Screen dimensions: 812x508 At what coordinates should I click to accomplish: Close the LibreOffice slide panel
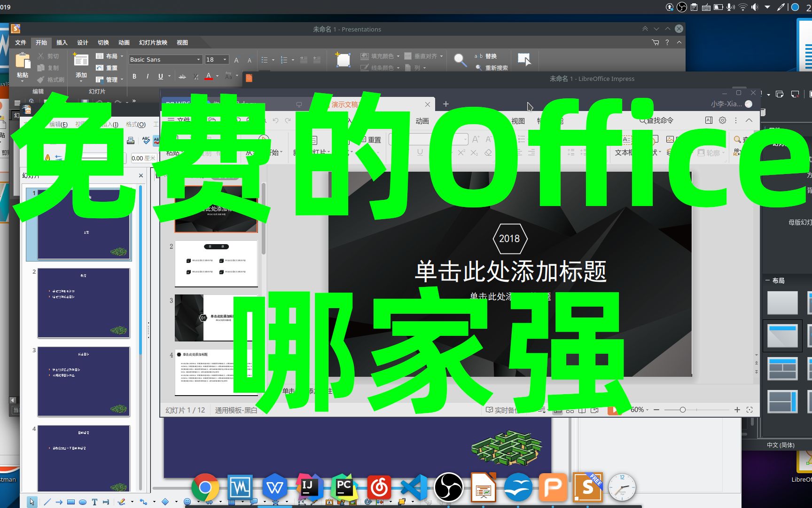click(x=141, y=175)
